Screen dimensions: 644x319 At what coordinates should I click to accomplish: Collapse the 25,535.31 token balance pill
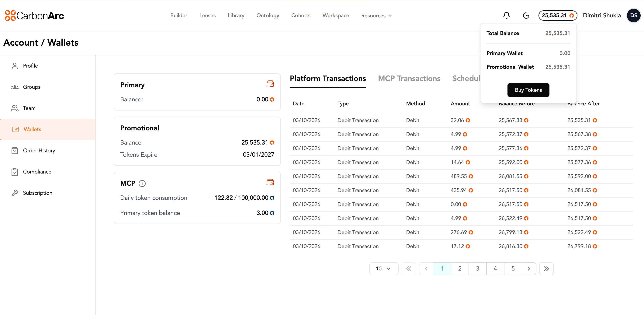tap(558, 16)
